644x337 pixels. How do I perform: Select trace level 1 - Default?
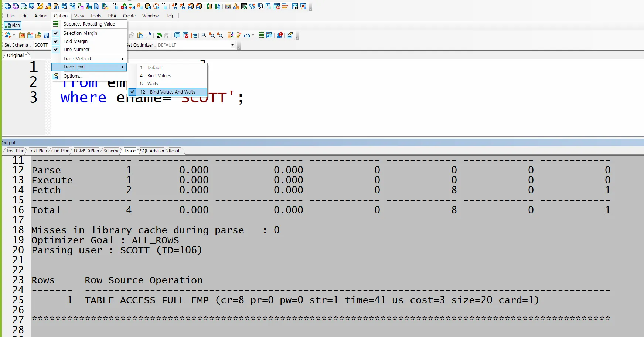click(167, 68)
